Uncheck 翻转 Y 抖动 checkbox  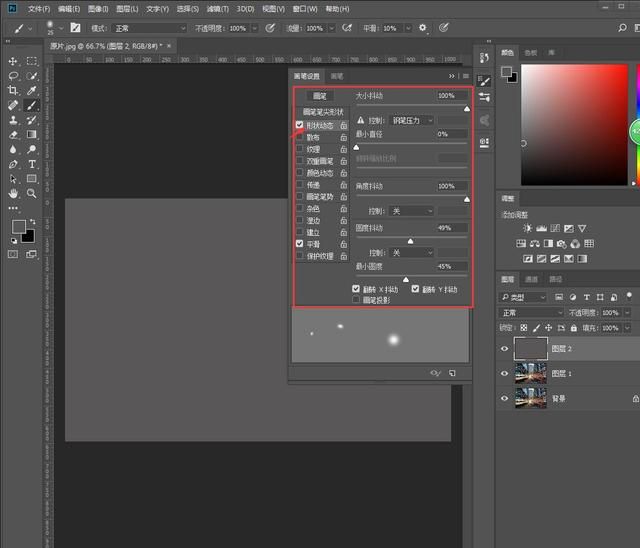coord(415,289)
